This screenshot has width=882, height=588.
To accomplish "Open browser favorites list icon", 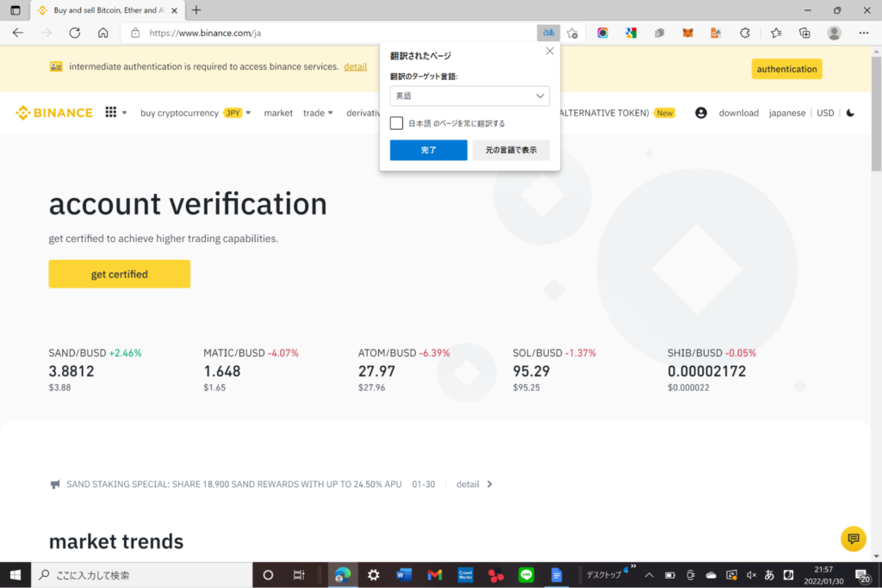I will click(x=776, y=34).
